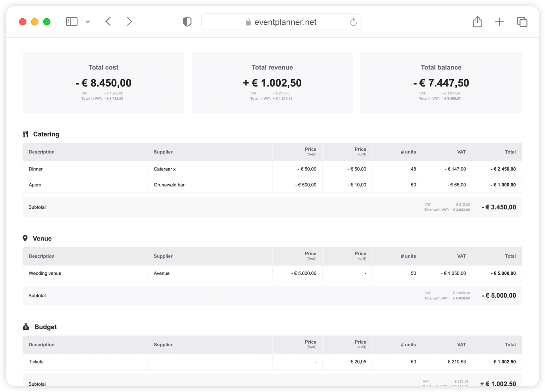This screenshot has width=545, height=392.
Task: Click the padlock icon beside eventplanner.net
Action: [248, 22]
